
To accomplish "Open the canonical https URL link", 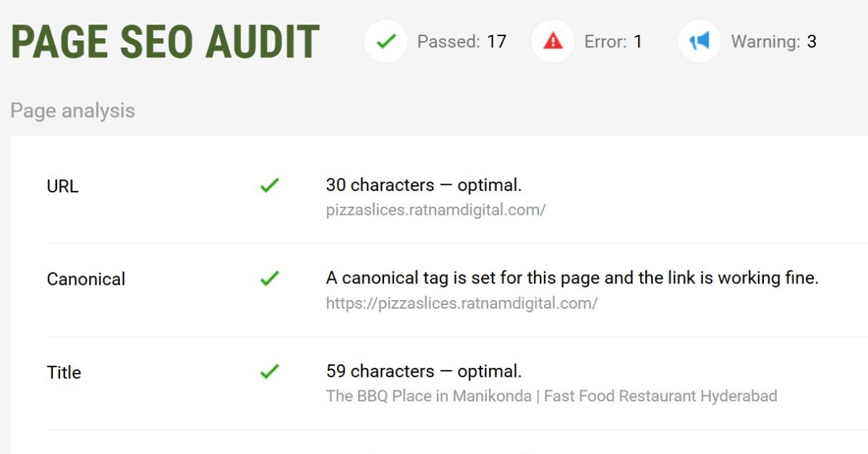I will pos(461,303).
